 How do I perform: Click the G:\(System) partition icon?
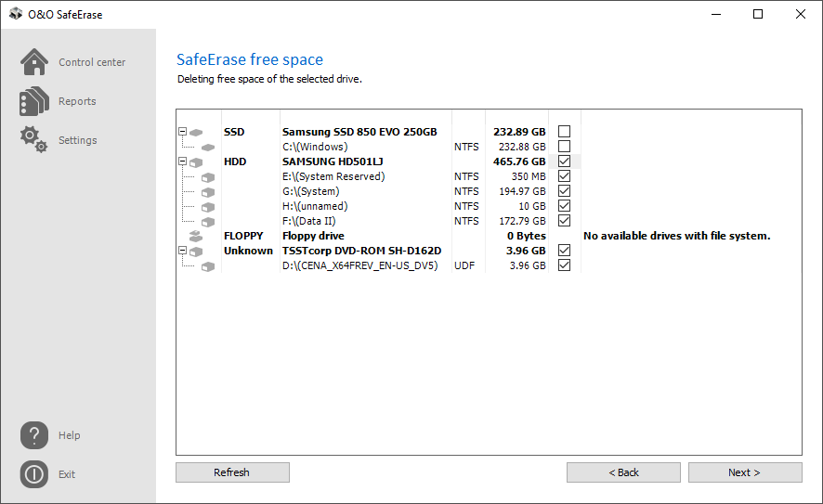coord(208,192)
